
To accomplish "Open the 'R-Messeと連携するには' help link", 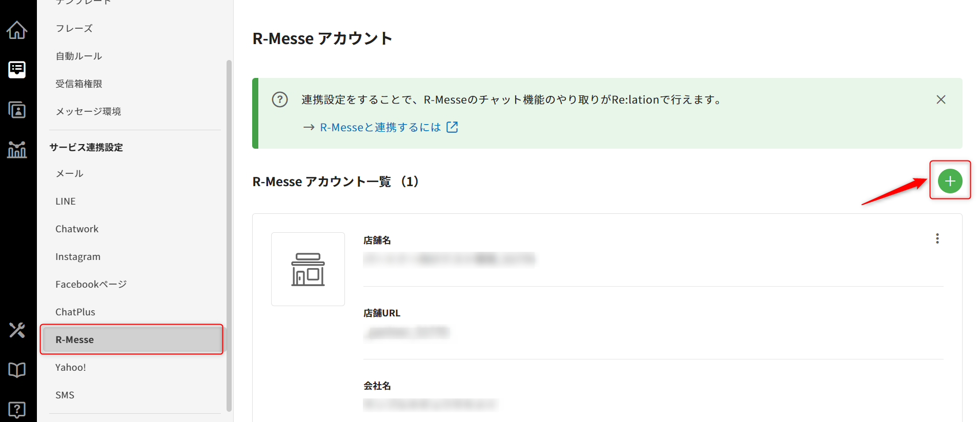I will click(x=380, y=127).
